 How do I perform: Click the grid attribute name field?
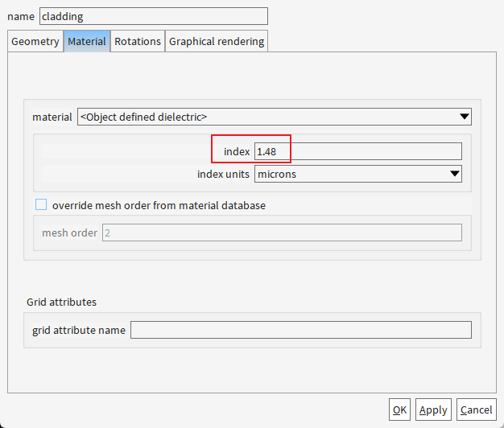(x=301, y=330)
